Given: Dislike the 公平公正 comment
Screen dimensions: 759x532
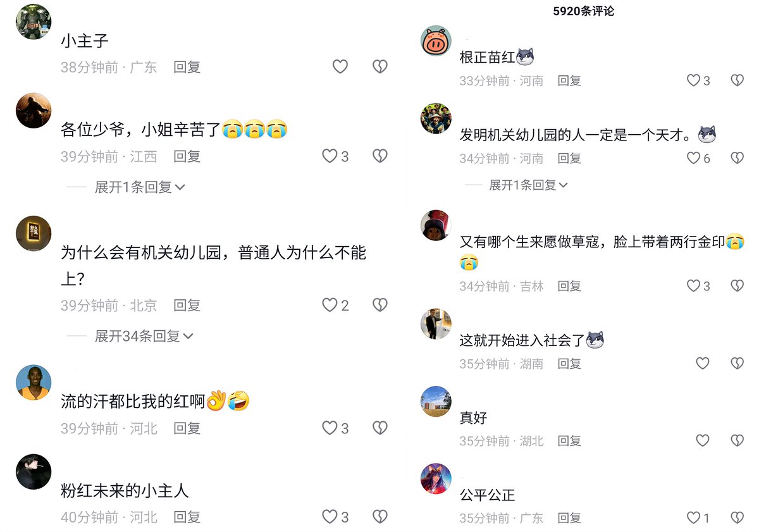Looking at the screenshot, I should (x=737, y=517).
